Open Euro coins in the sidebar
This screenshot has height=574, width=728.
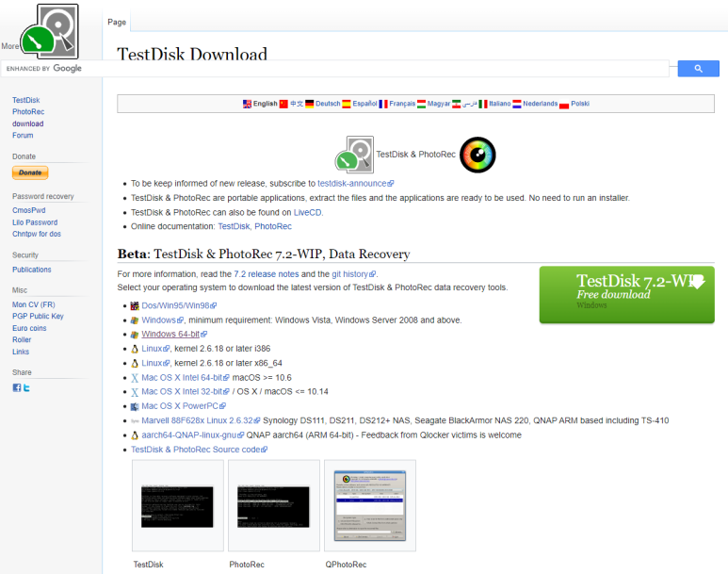pyautogui.click(x=29, y=328)
